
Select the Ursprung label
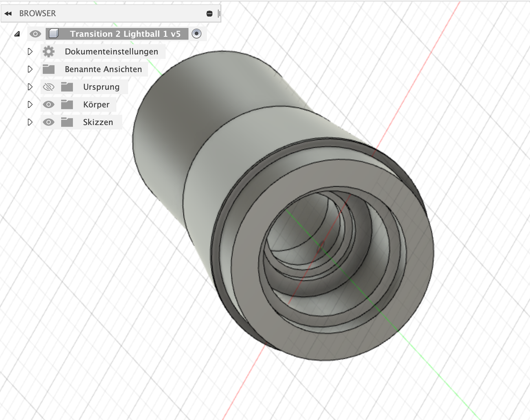[x=101, y=87]
